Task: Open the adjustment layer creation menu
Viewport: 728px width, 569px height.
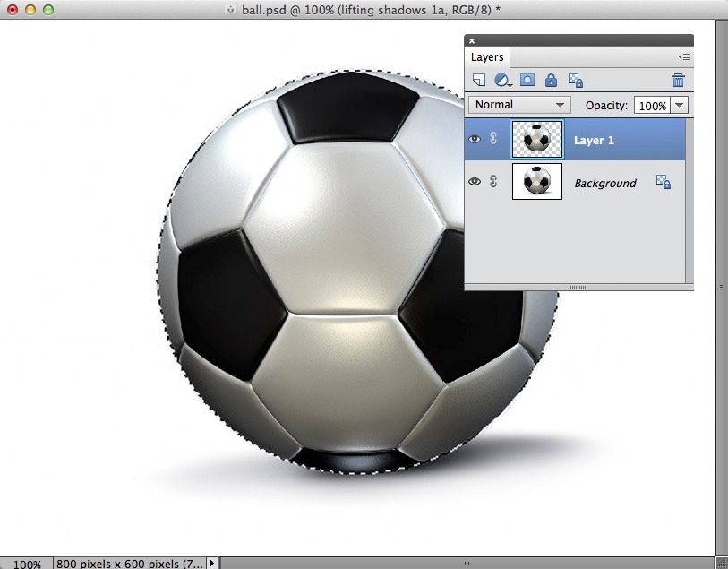Action: click(x=503, y=81)
